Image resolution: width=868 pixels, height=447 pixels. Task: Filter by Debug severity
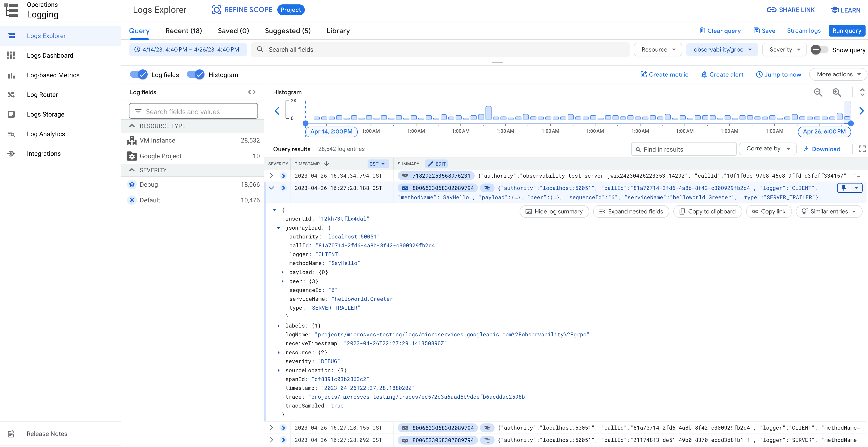[193, 184]
